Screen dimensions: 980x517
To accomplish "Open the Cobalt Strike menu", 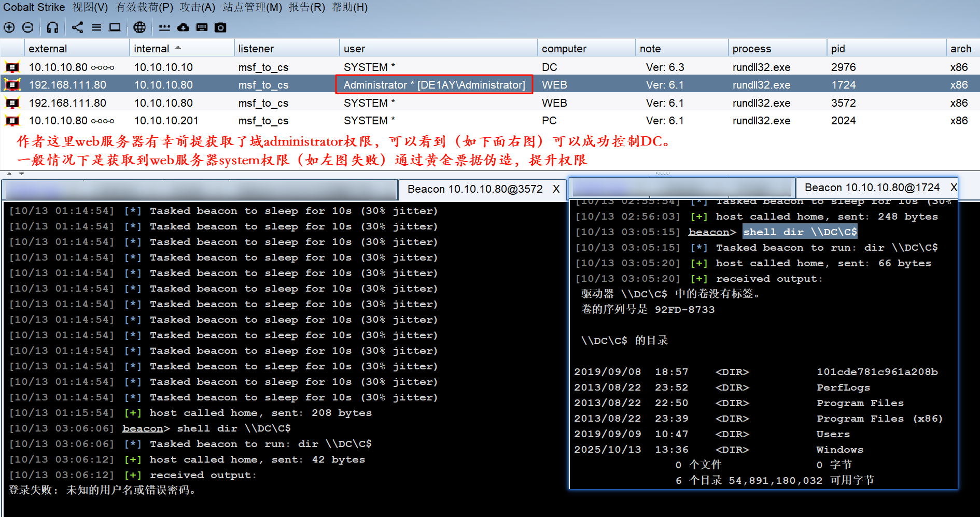I will pos(34,7).
